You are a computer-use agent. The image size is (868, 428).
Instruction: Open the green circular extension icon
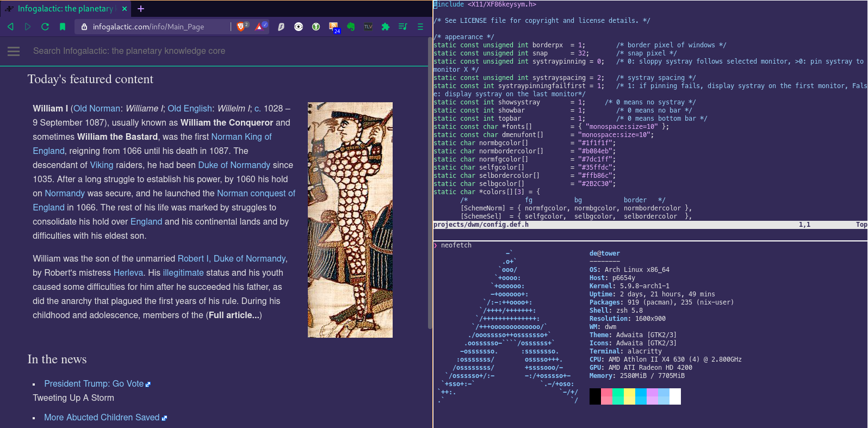(x=316, y=27)
